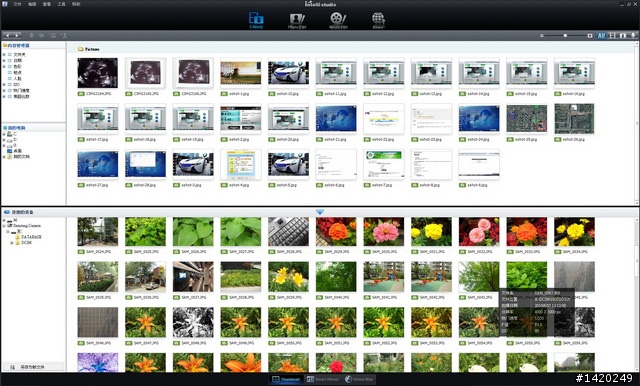This screenshot has height=386, width=640.
Task: Expand the D: drive node
Action: pos(4,140)
